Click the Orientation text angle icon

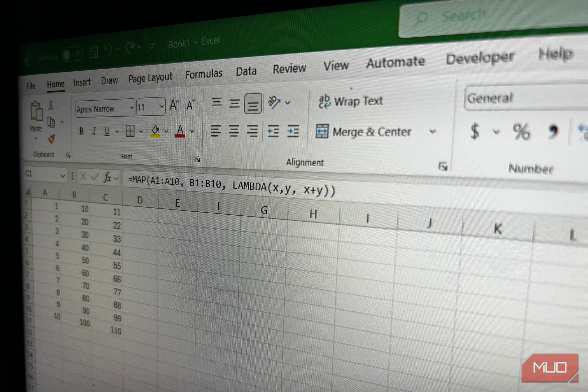[x=274, y=102]
